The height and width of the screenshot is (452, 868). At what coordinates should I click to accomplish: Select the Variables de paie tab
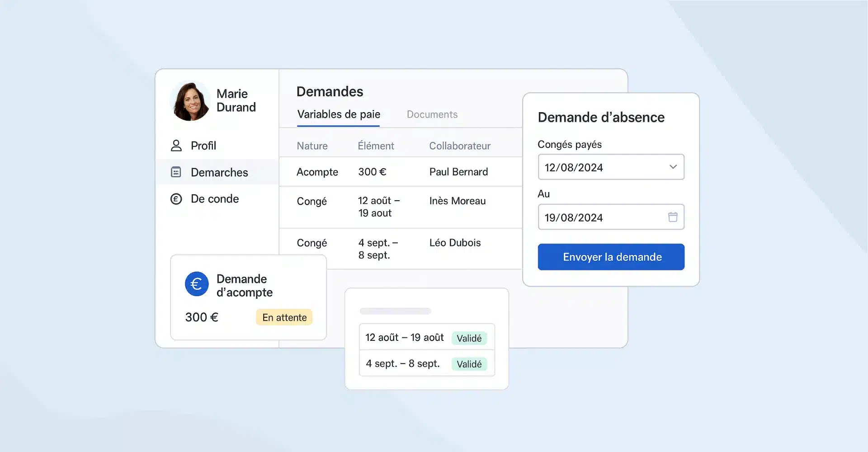tap(338, 115)
